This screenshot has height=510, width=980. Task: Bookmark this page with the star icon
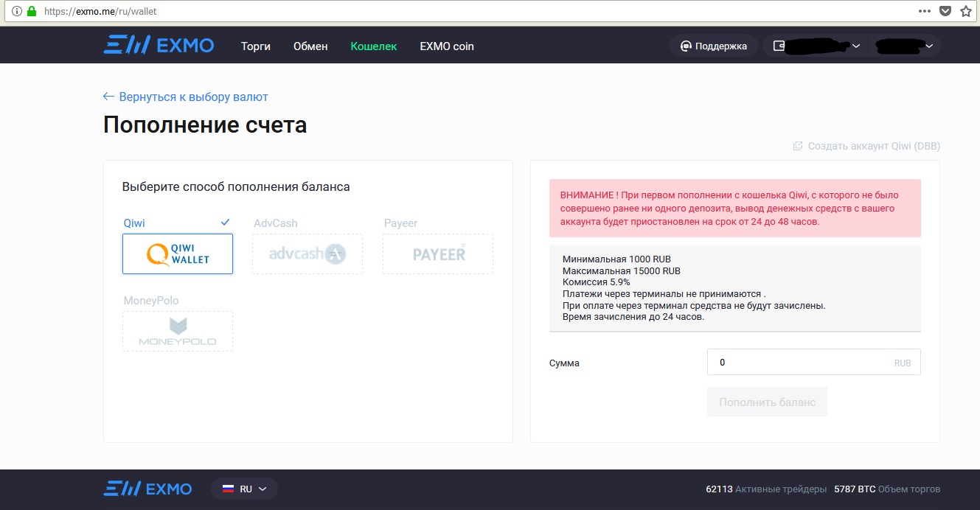point(966,11)
